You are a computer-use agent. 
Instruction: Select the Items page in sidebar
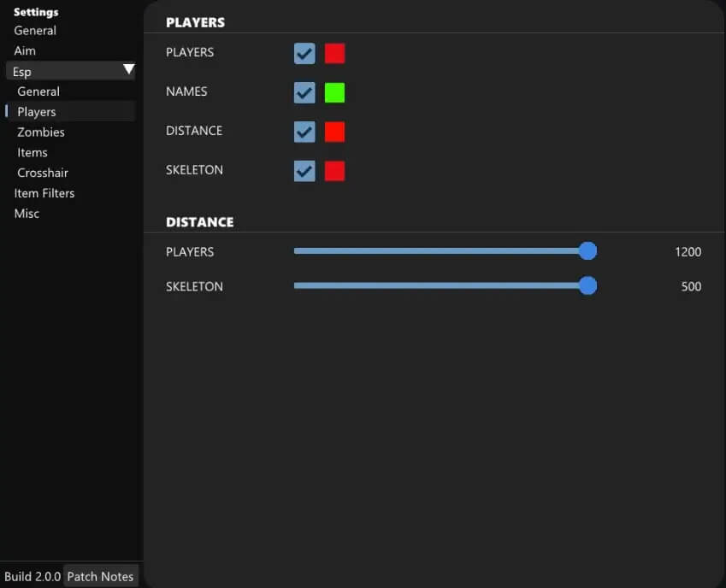[x=32, y=153]
